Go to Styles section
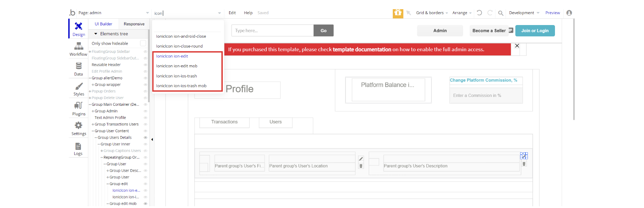 click(x=78, y=89)
